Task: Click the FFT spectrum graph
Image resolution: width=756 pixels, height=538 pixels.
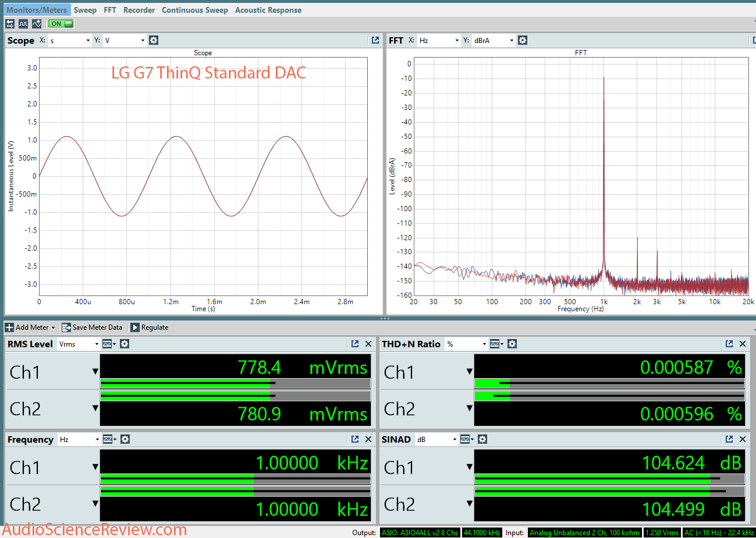Action: 581,176
